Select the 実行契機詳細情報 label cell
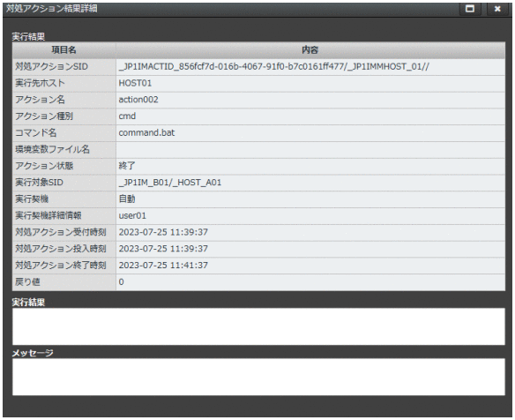The image size is (515, 420). (x=64, y=216)
